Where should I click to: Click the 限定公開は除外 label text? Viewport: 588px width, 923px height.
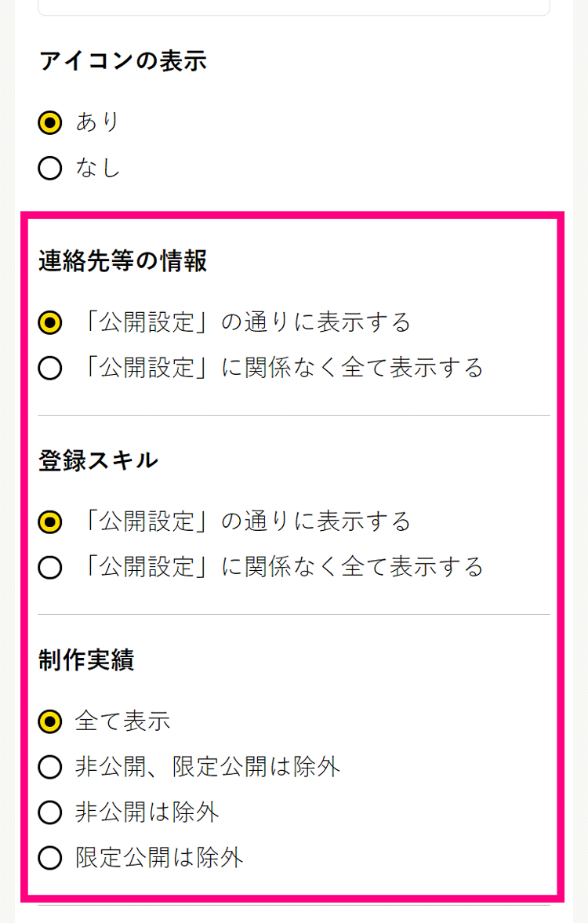[x=159, y=858]
